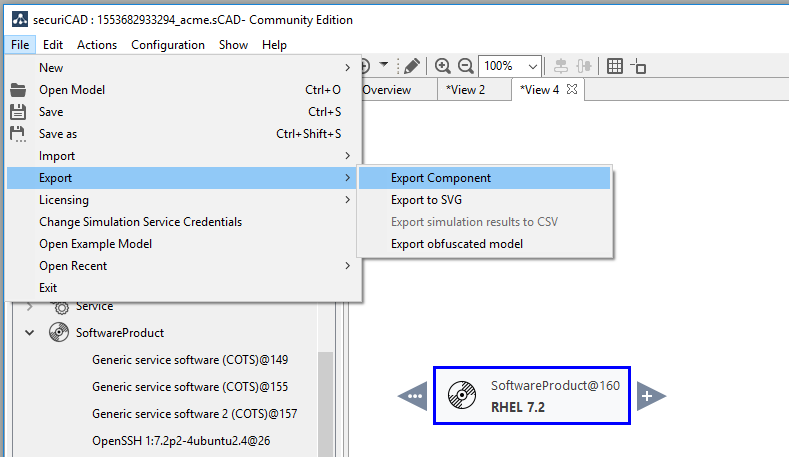This screenshot has width=789, height=457.
Task: Select Export Component submenu item
Action: [485, 178]
